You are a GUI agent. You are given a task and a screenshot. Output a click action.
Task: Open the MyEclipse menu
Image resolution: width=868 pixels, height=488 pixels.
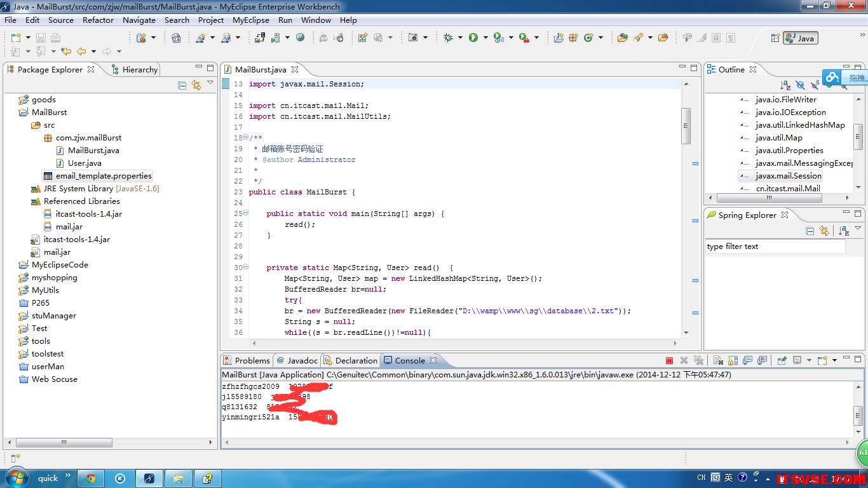point(251,20)
